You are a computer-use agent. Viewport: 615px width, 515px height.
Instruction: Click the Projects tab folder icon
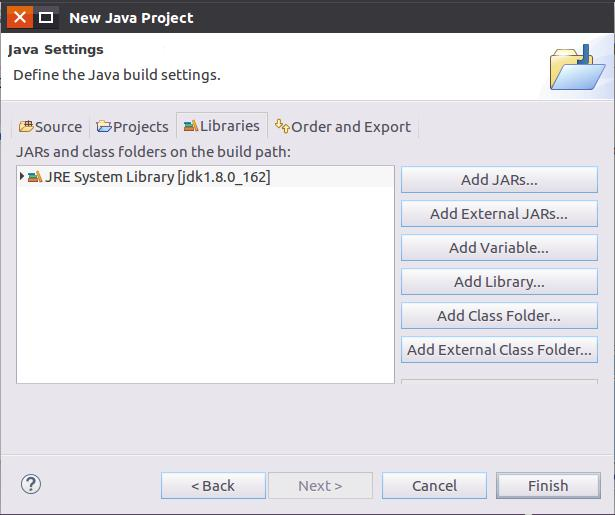pyautogui.click(x=104, y=126)
